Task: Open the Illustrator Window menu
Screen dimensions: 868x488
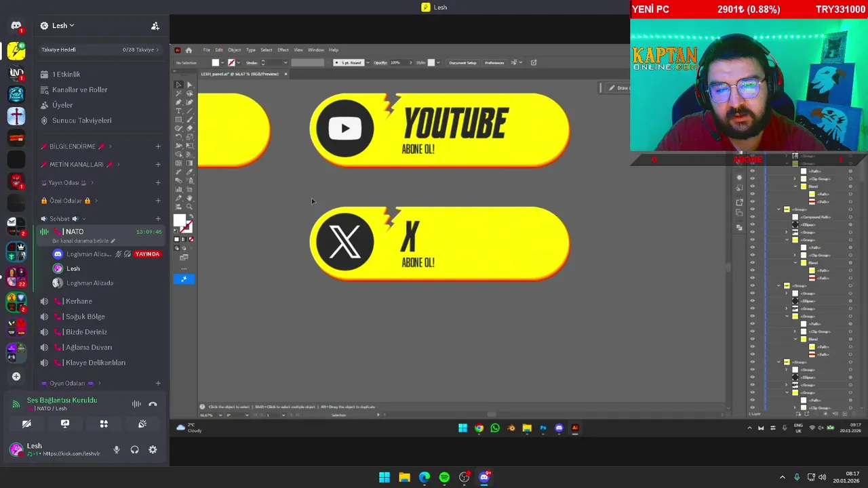Action: (x=316, y=49)
